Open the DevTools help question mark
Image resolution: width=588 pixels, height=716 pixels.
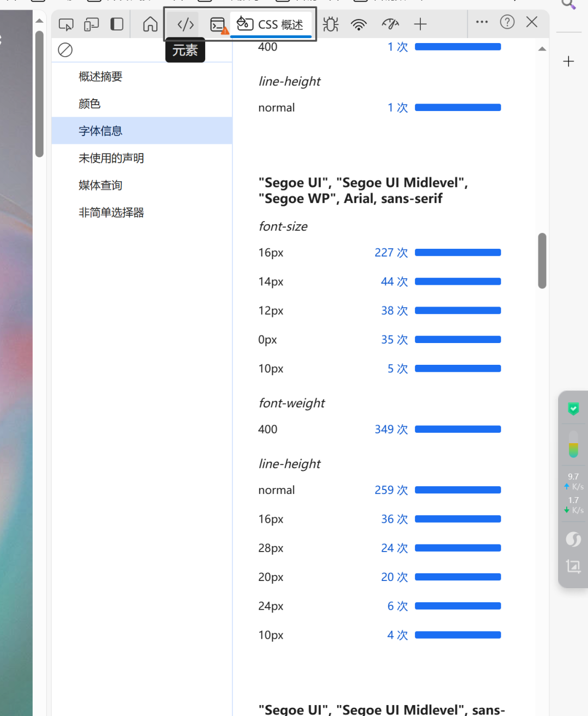[x=507, y=22]
